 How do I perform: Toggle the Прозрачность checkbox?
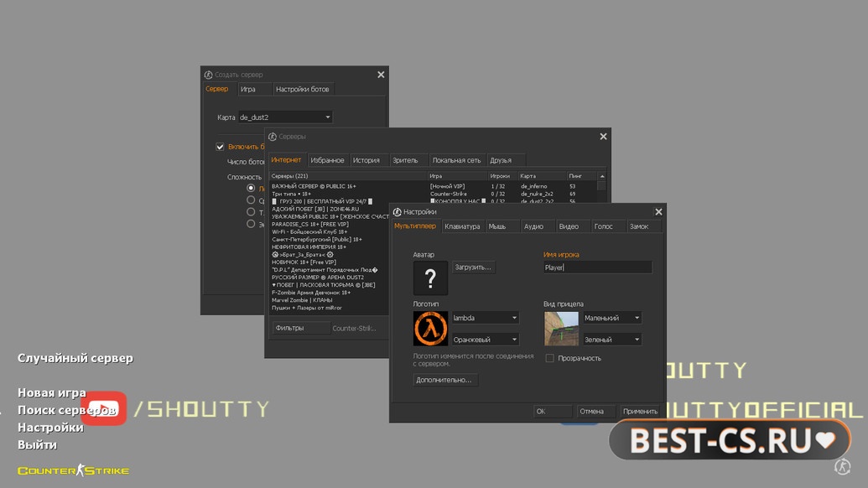(549, 358)
